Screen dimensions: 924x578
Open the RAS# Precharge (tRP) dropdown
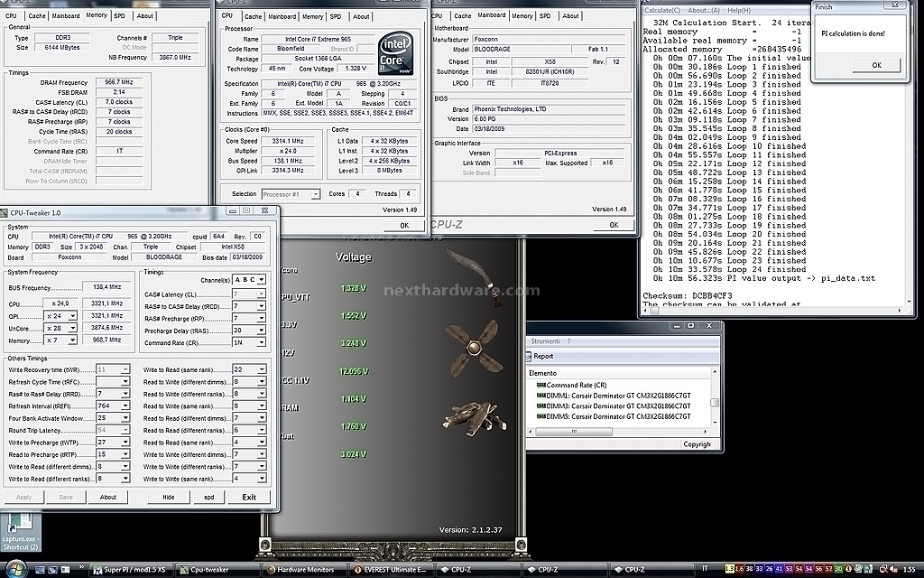click(x=249, y=319)
